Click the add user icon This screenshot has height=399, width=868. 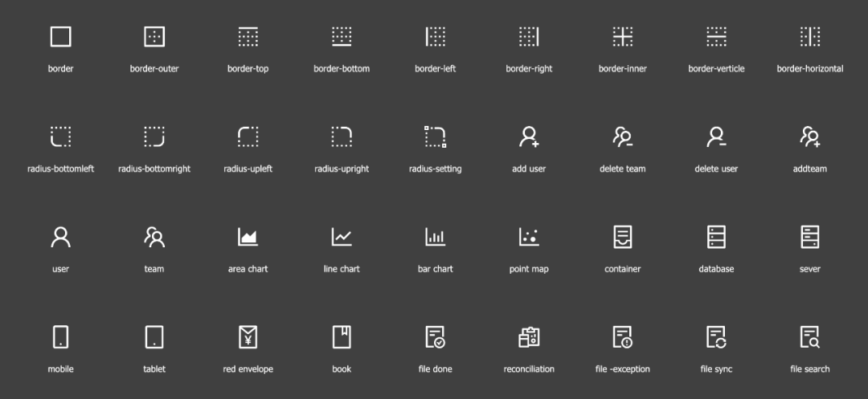point(529,136)
